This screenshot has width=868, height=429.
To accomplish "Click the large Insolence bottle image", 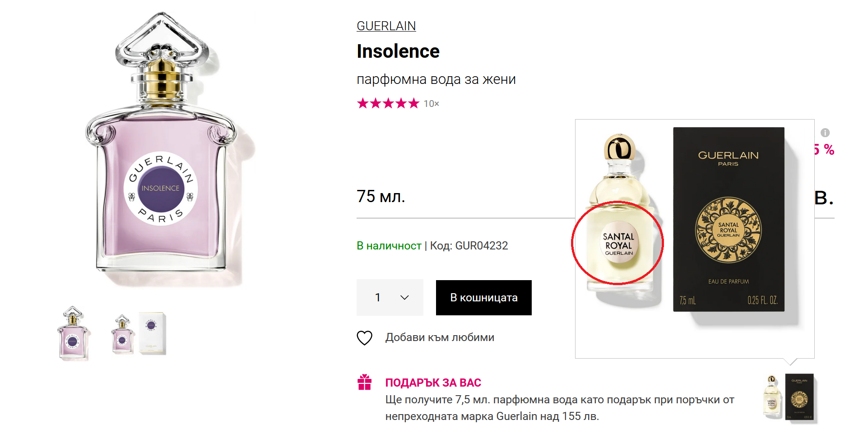I will [x=161, y=149].
